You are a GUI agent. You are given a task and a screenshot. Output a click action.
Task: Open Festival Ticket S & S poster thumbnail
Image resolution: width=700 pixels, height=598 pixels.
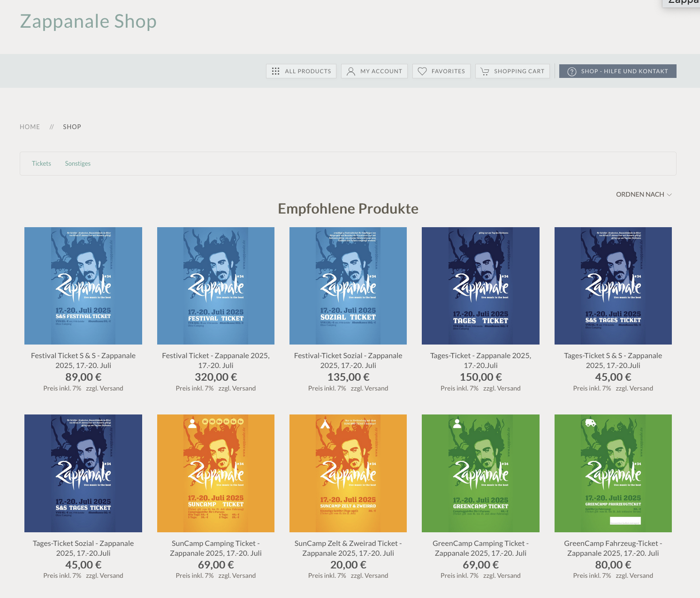(x=83, y=286)
